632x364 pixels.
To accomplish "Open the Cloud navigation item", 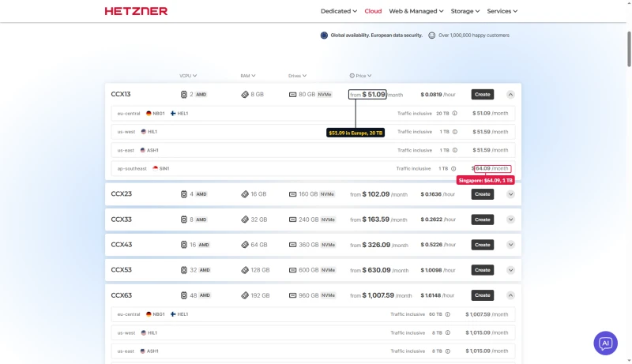I will pos(373,11).
